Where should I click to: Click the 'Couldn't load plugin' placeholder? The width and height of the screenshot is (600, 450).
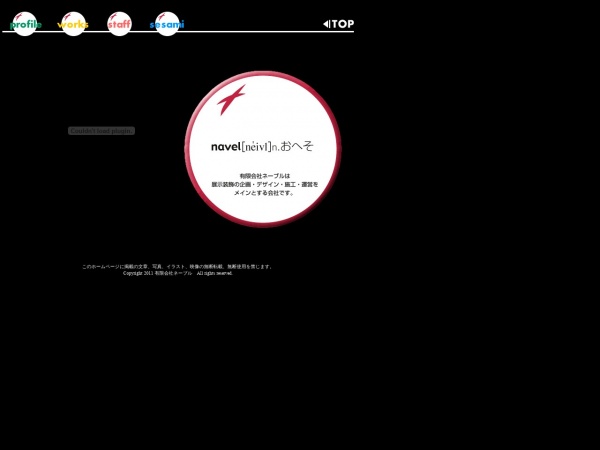click(x=101, y=131)
